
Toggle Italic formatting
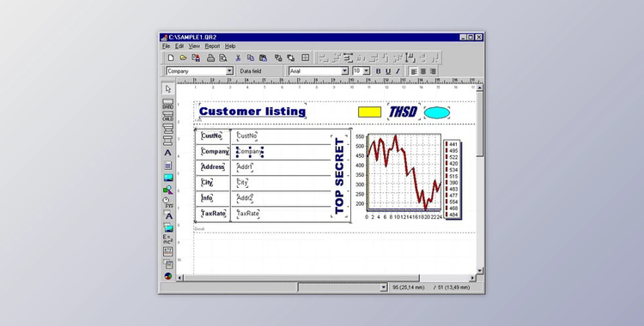[x=398, y=71]
